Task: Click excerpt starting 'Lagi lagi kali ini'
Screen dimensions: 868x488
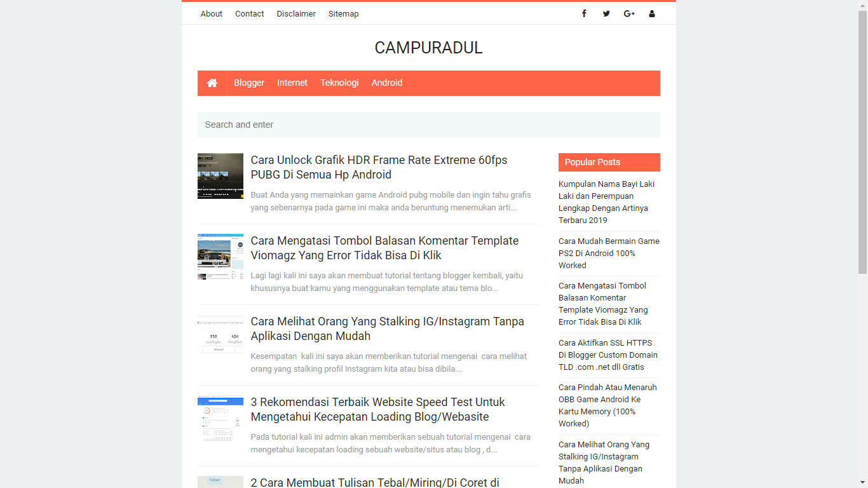Action: tap(386, 282)
